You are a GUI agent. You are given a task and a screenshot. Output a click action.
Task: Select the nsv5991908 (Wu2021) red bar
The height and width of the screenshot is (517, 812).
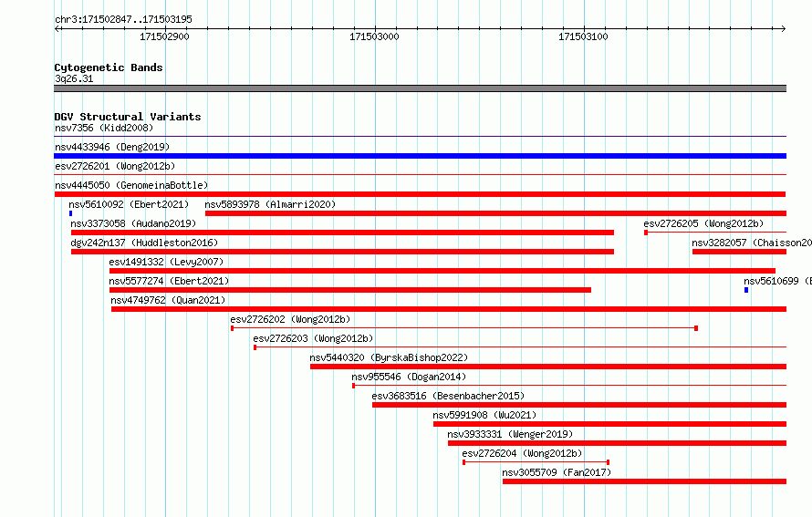[x=609, y=424]
